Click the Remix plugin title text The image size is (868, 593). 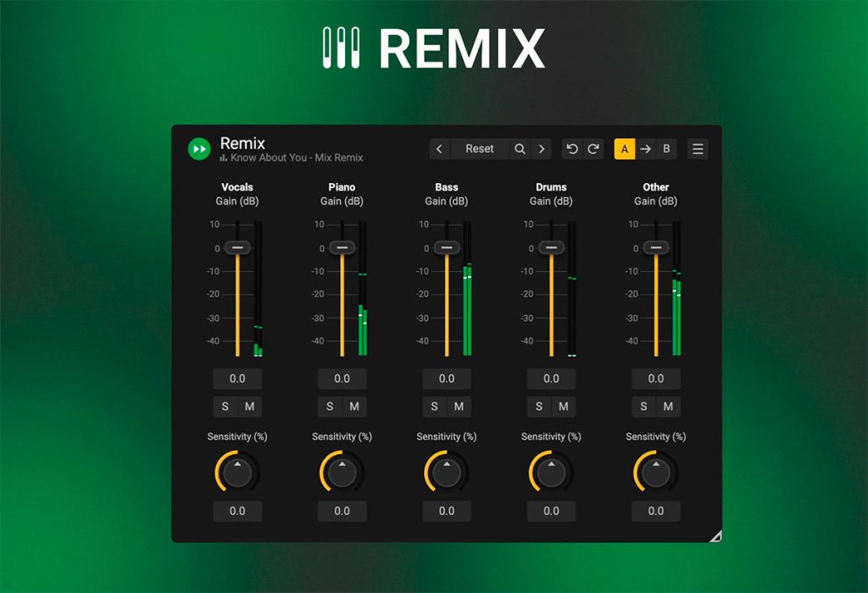pos(242,143)
